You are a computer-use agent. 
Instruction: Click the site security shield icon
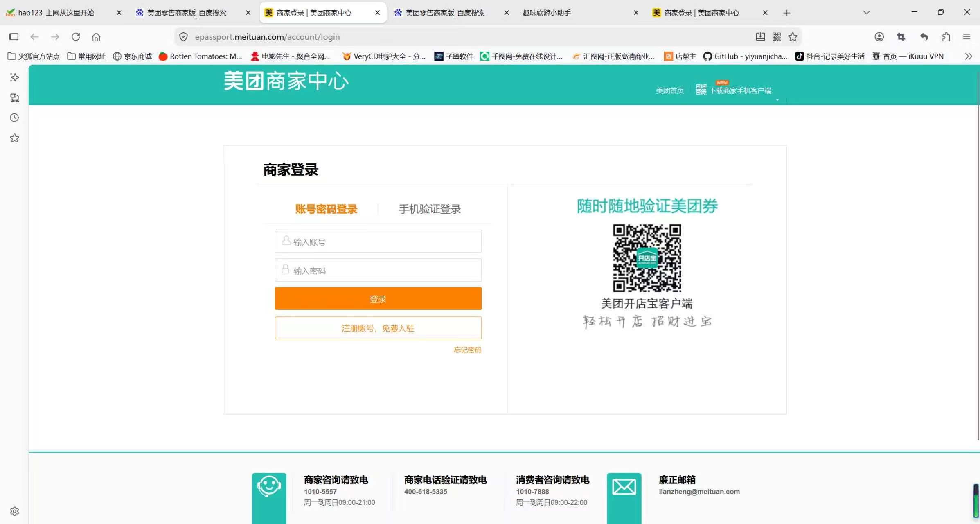tap(184, 37)
